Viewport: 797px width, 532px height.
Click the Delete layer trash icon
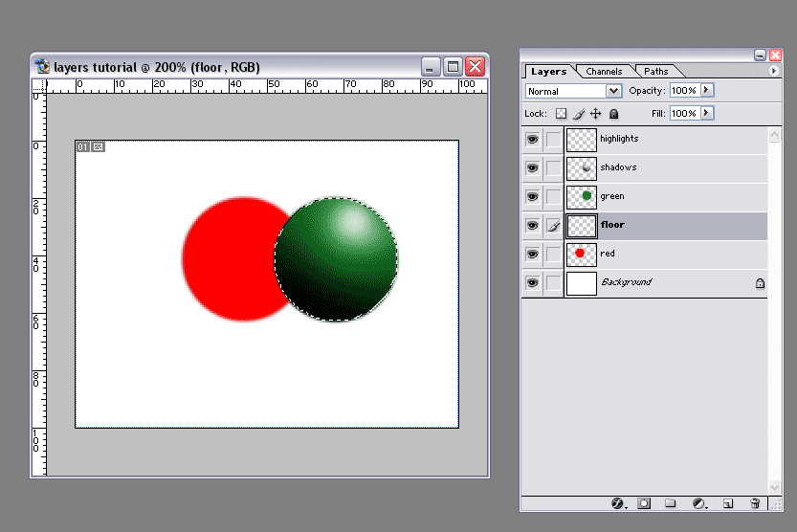coord(755,503)
